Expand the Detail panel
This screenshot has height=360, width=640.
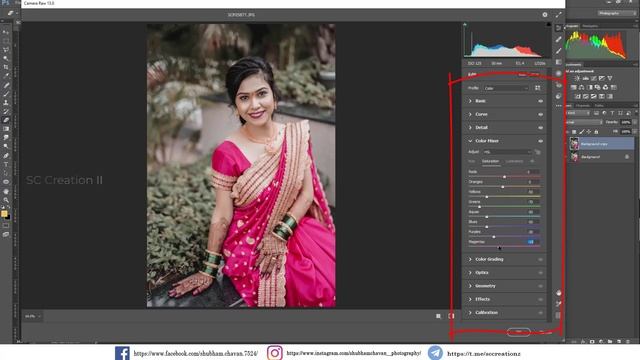click(470, 127)
